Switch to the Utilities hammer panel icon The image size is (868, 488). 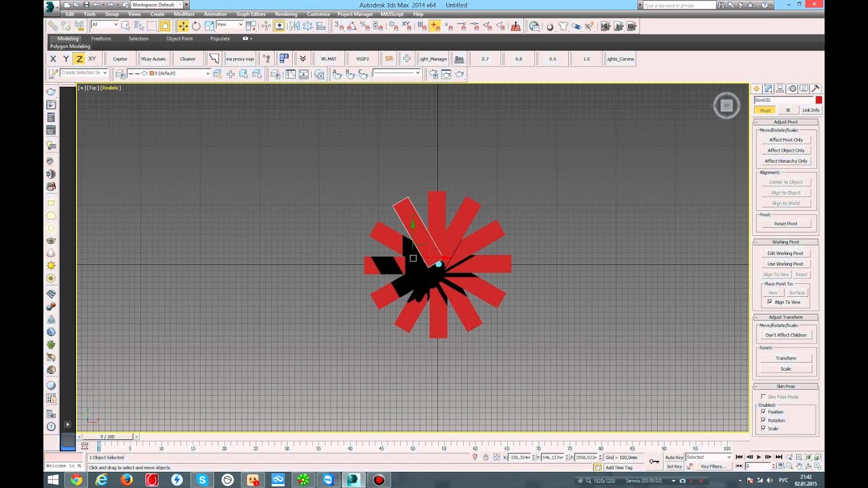[x=815, y=89]
